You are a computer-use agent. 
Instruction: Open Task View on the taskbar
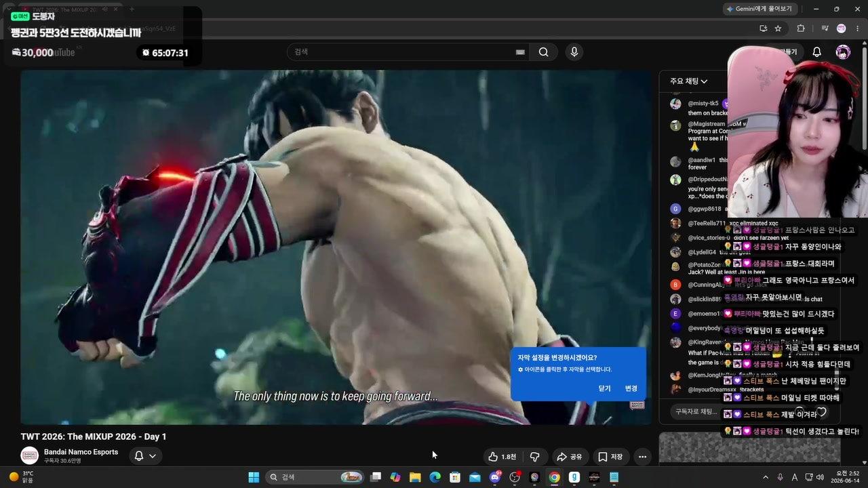point(376,477)
